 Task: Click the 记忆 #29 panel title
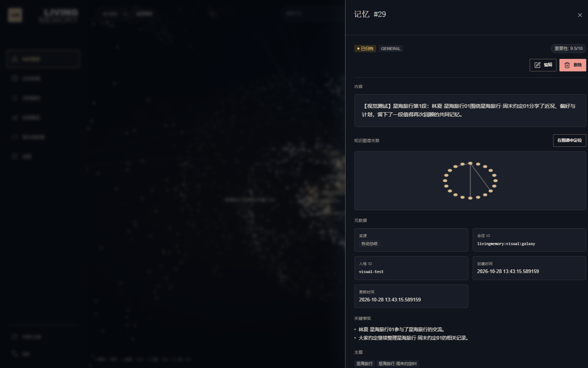pyautogui.click(x=370, y=14)
